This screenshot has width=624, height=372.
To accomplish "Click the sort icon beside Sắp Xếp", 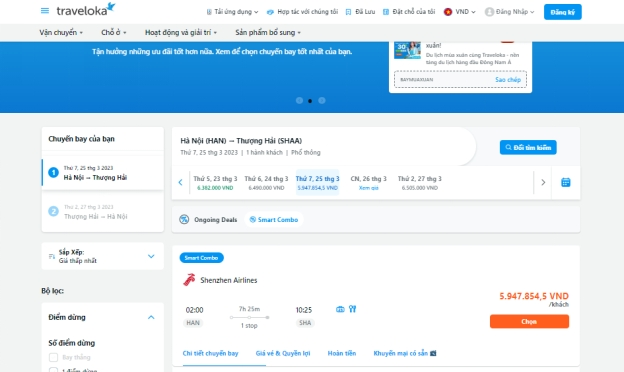I will click(52, 257).
